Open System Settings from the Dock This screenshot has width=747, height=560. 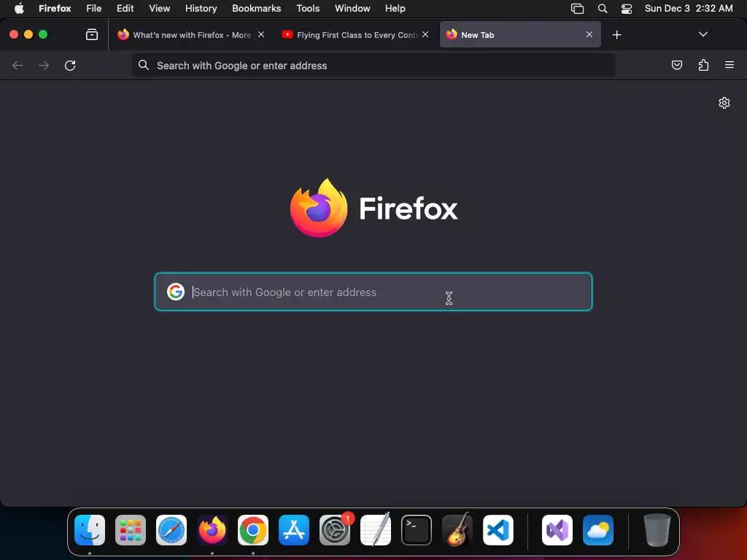(x=335, y=530)
